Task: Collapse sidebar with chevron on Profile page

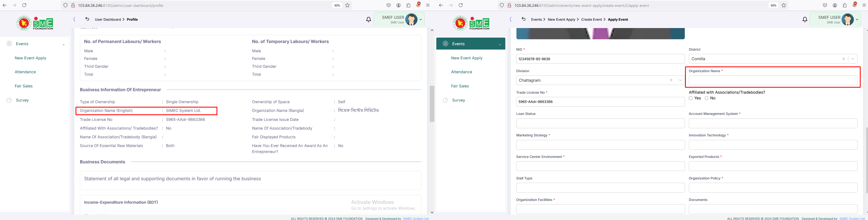Action: pyautogui.click(x=74, y=20)
